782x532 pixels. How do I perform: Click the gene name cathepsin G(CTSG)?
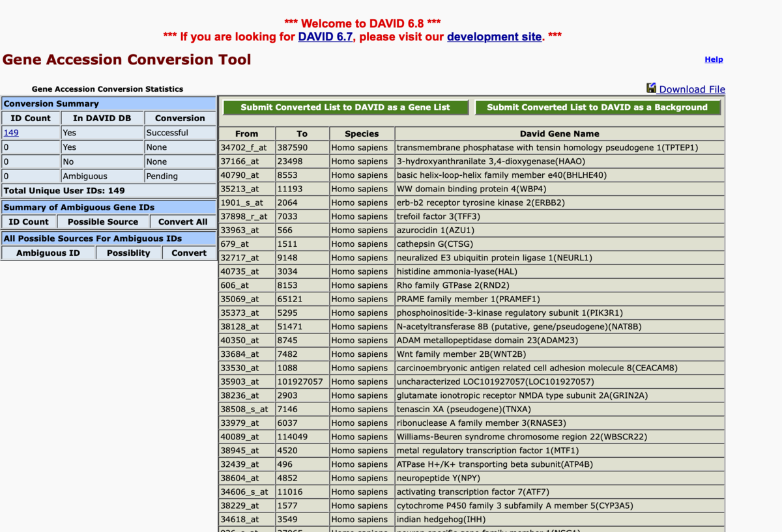(435, 244)
